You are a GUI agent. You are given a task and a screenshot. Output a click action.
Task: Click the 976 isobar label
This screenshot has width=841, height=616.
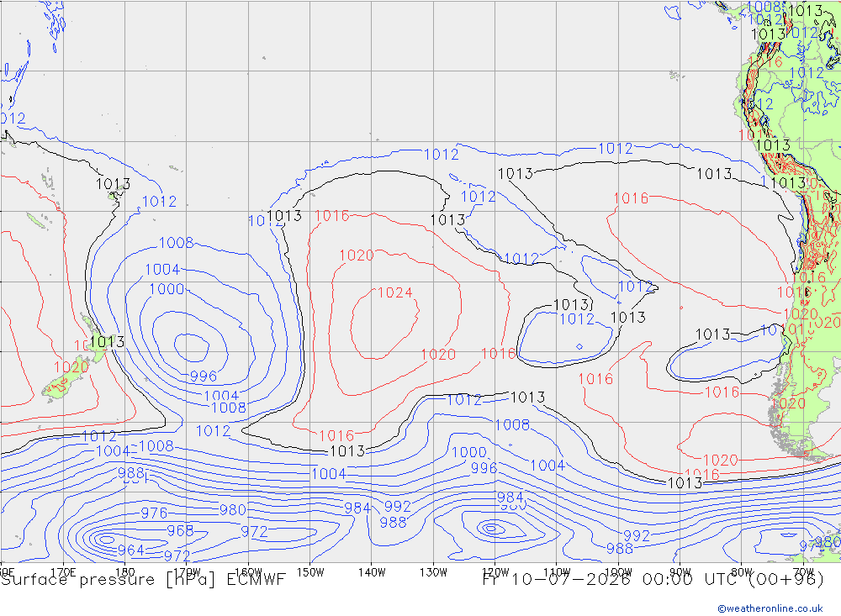tap(154, 513)
